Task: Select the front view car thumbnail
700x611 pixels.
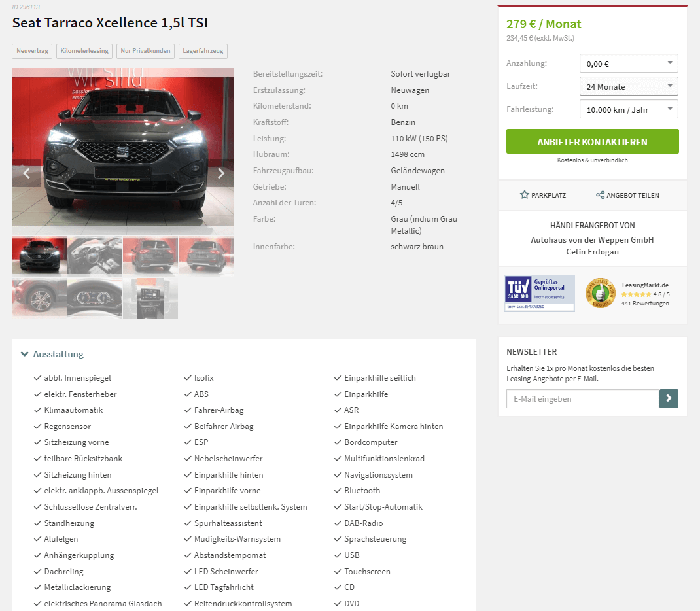Action: click(39, 255)
